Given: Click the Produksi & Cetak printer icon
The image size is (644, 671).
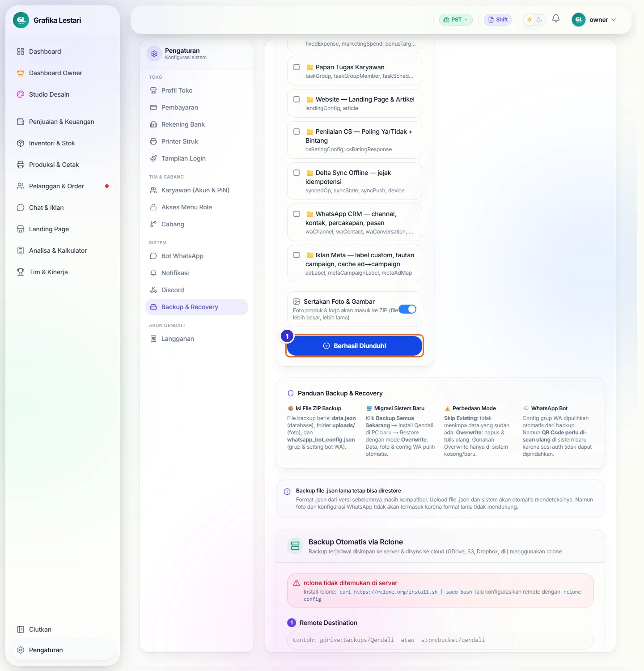Looking at the screenshot, I should [21, 165].
